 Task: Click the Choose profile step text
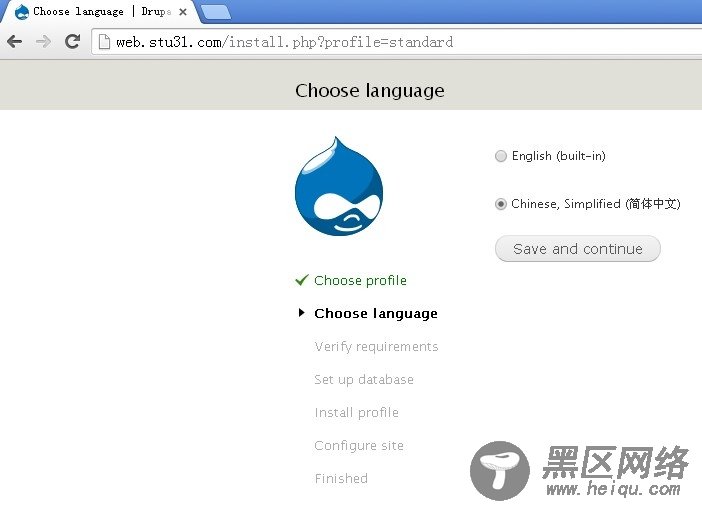[360, 280]
